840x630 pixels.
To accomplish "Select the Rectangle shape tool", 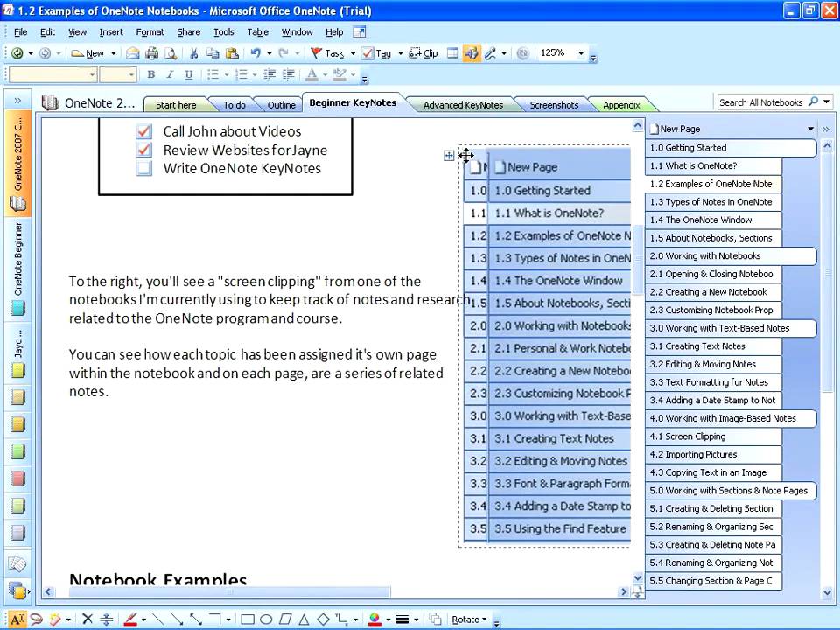I will [x=248, y=619].
